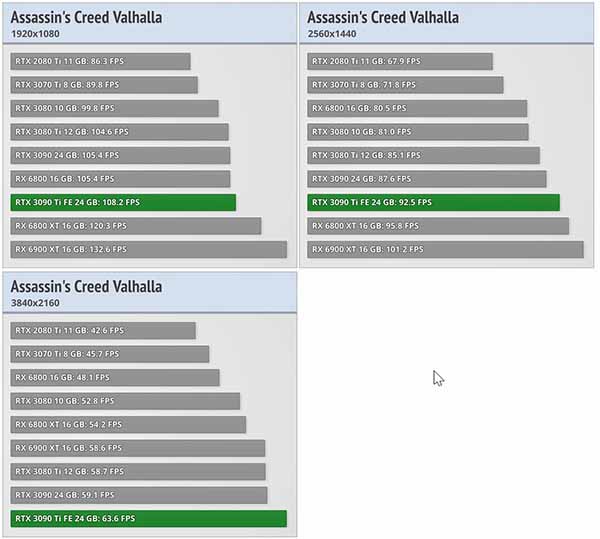The width and height of the screenshot is (600, 539).
Task: Pick the RX 6900 XT 101.2 FPS bar
Action: pyautogui.click(x=445, y=249)
